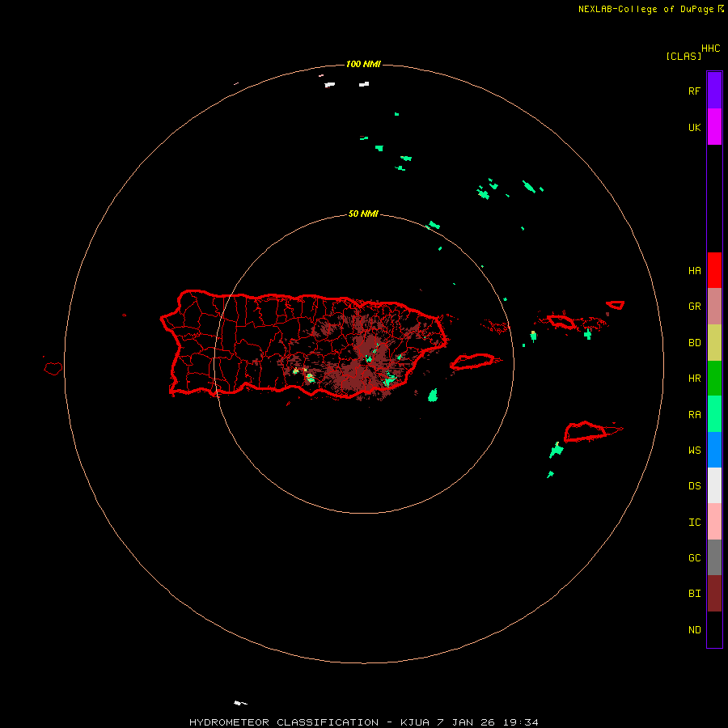
Task: Click the 50 NMI range ring label
Action: tap(363, 214)
